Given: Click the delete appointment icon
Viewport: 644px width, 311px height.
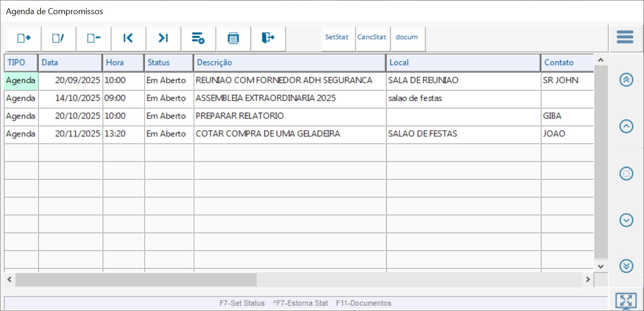Looking at the screenshot, I should pyautogui.click(x=94, y=38).
